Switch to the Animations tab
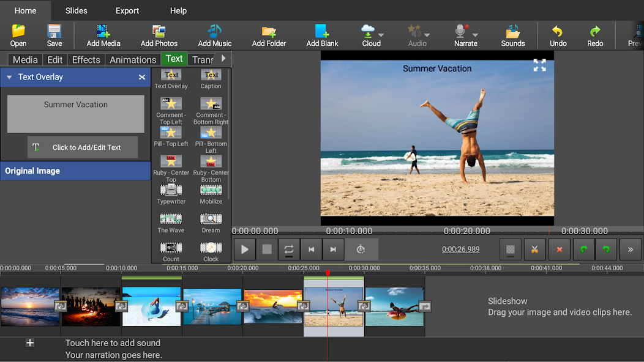Viewport: 644px width, 362px height. tap(133, 60)
